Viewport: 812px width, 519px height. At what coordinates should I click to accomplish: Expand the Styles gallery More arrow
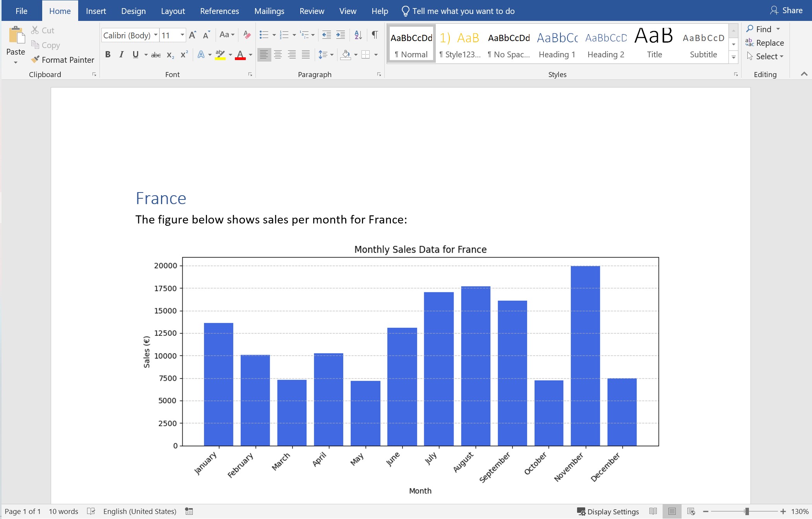point(733,57)
